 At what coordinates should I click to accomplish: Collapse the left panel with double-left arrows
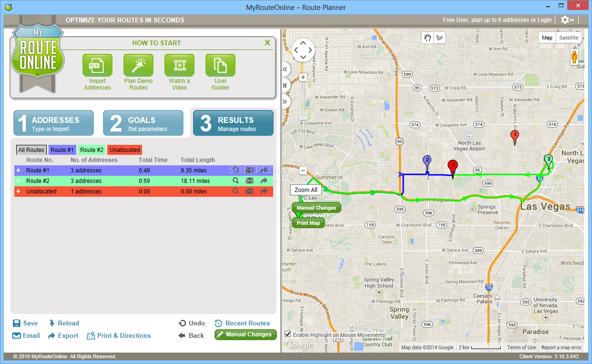pos(285,69)
